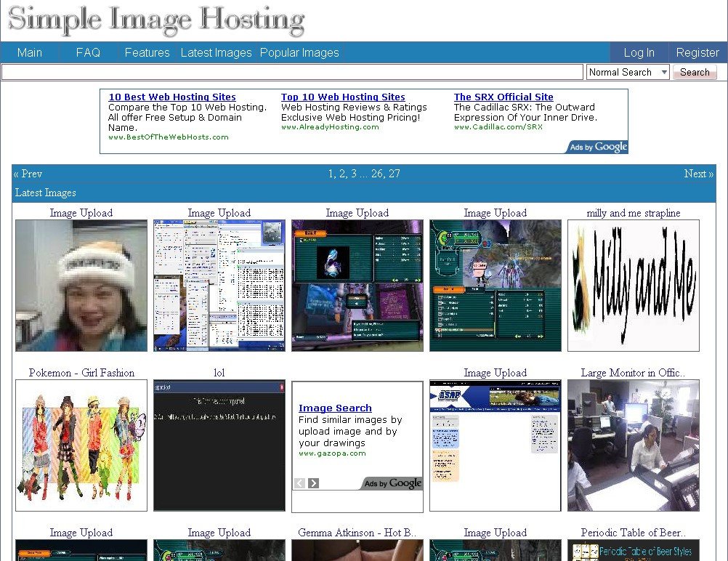Image resolution: width=728 pixels, height=561 pixels.
Task: Open the FAQ page
Action: click(x=88, y=52)
